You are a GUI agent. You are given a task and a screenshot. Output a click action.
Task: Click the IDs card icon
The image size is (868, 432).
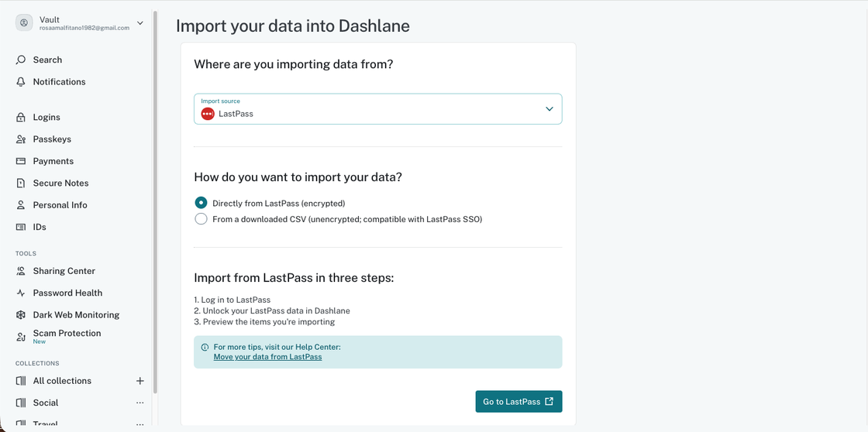pyautogui.click(x=21, y=227)
